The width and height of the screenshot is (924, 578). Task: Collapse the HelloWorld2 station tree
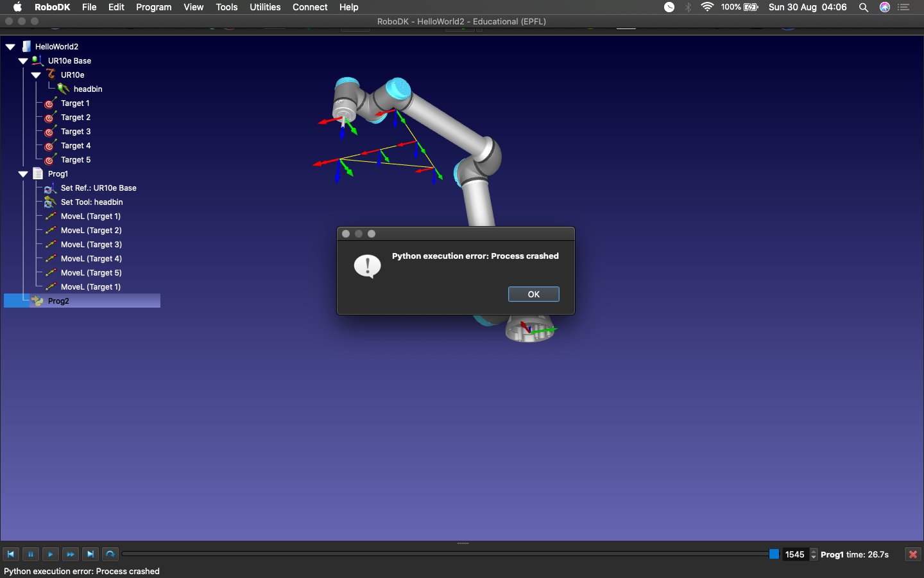pyautogui.click(x=10, y=47)
